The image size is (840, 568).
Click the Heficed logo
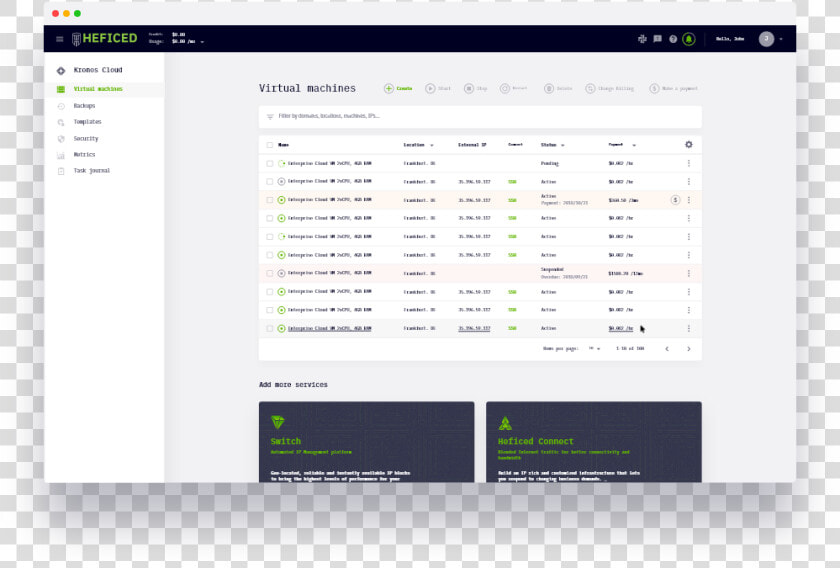pyautogui.click(x=104, y=39)
